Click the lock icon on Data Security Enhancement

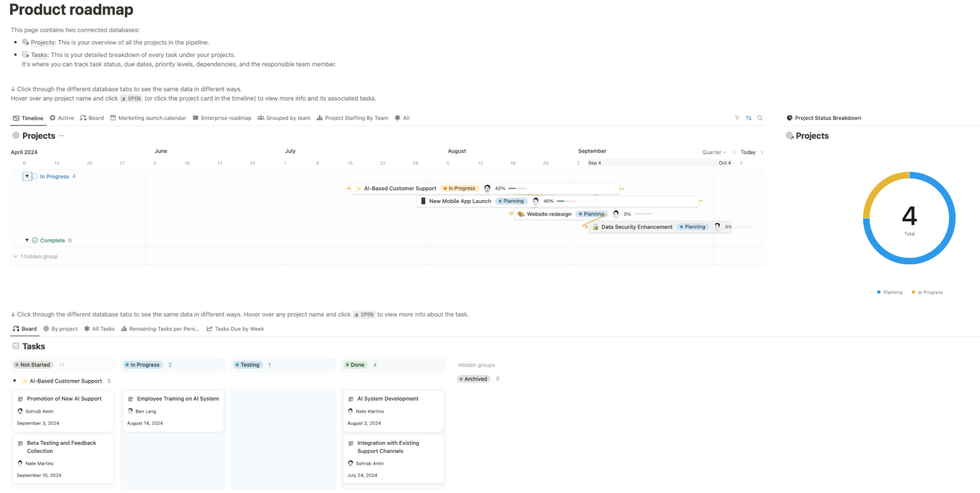595,227
